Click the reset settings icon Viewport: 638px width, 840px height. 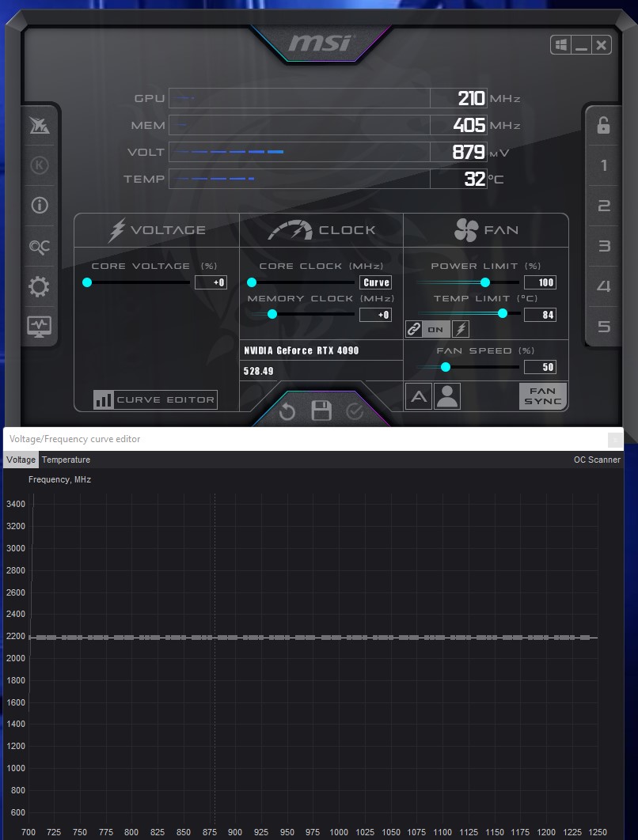[287, 411]
